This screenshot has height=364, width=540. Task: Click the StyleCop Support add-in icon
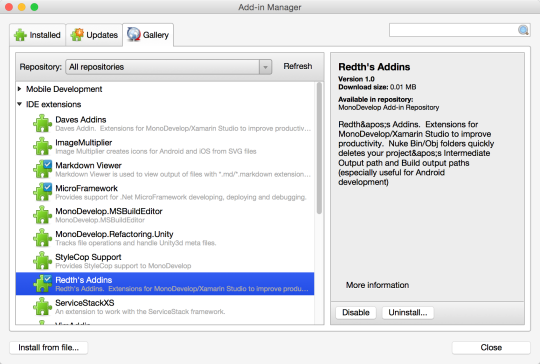[42, 261]
